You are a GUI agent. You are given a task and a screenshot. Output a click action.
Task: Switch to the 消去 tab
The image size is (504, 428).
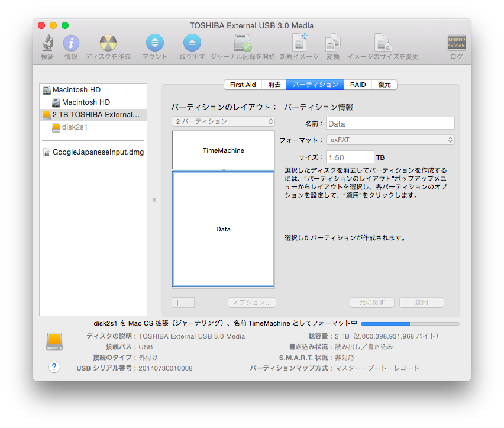(274, 85)
